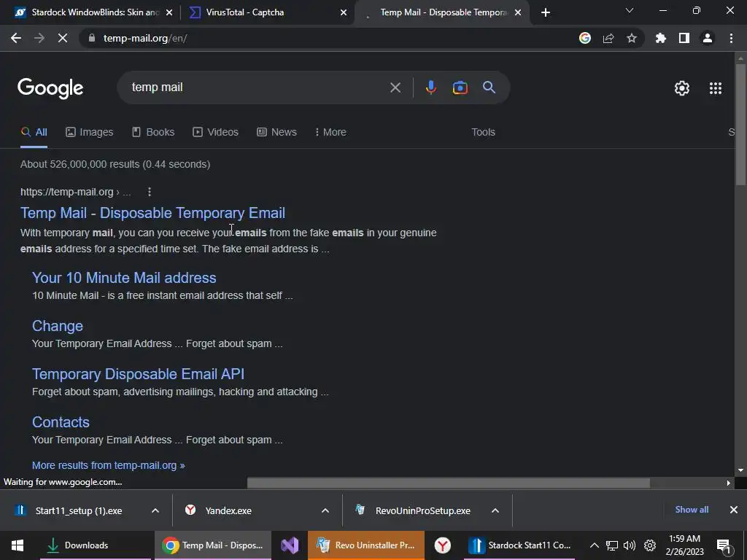Image resolution: width=747 pixels, height=560 pixels.
Task: Click the horizontal scrollbar thumb
Action: point(449,483)
